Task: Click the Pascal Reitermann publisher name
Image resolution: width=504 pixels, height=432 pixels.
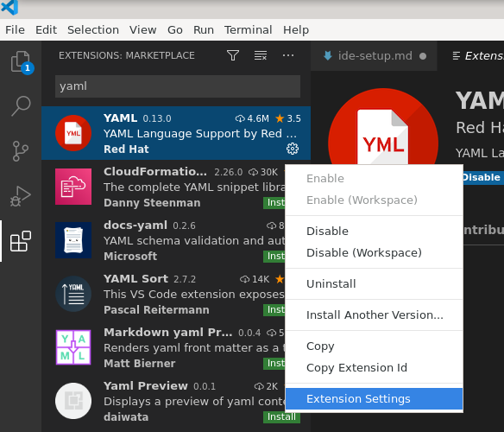Action: pyautogui.click(x=156, y=310)
